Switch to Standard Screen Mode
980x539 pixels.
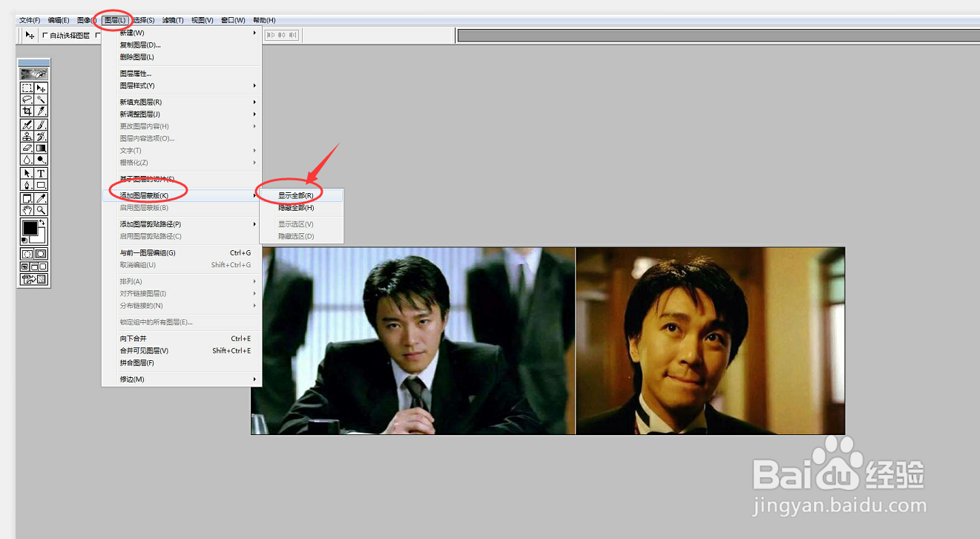(24, 266)
